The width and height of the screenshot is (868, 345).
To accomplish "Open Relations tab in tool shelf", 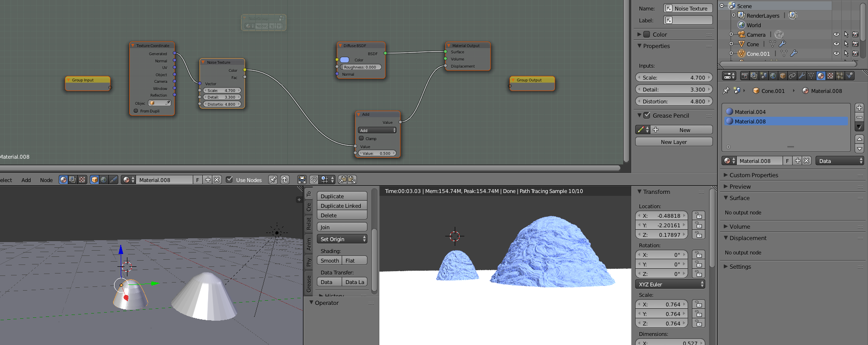I will click(x=309, y=224).
